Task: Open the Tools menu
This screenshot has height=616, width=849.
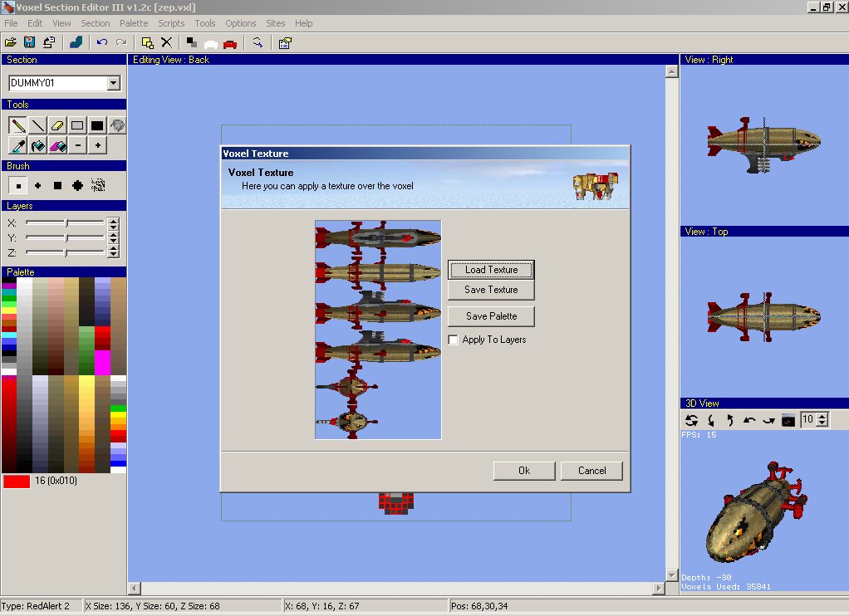Action: (x=205, y=23)
